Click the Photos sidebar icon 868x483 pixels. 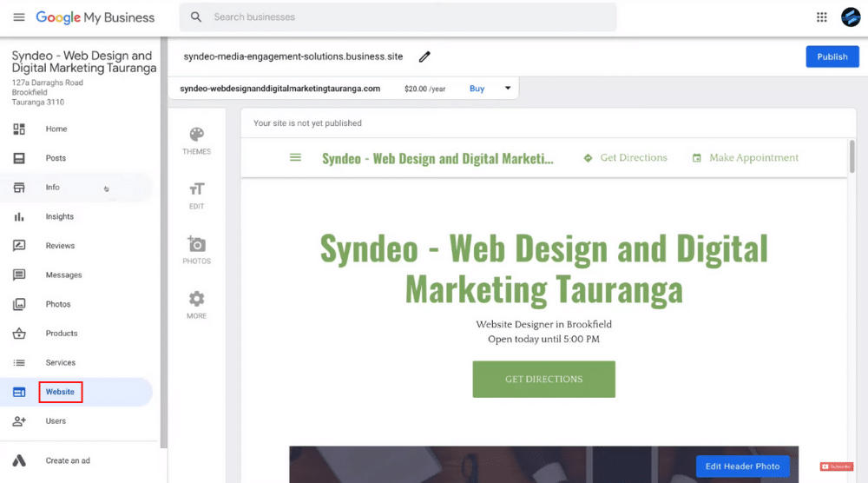[x=19, y=304]
